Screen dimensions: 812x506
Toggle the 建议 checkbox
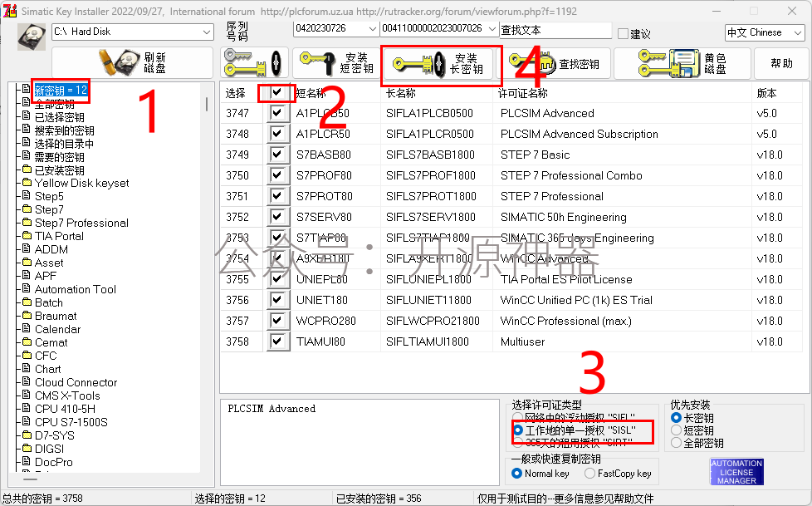tap(623, 34)
